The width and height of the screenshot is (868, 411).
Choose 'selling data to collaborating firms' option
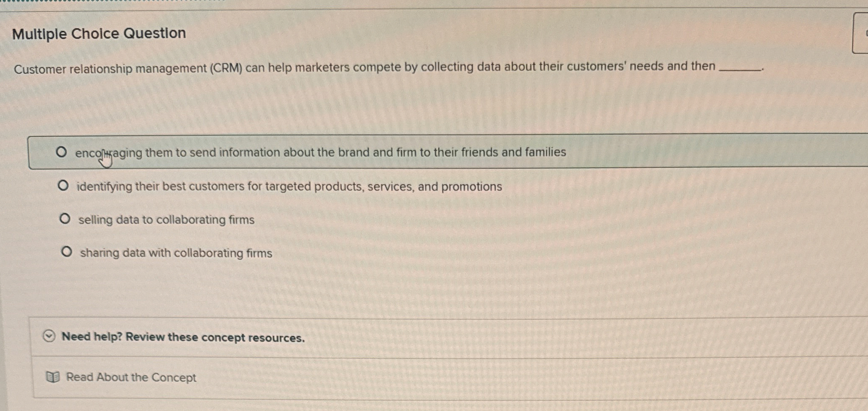[166, 219]
